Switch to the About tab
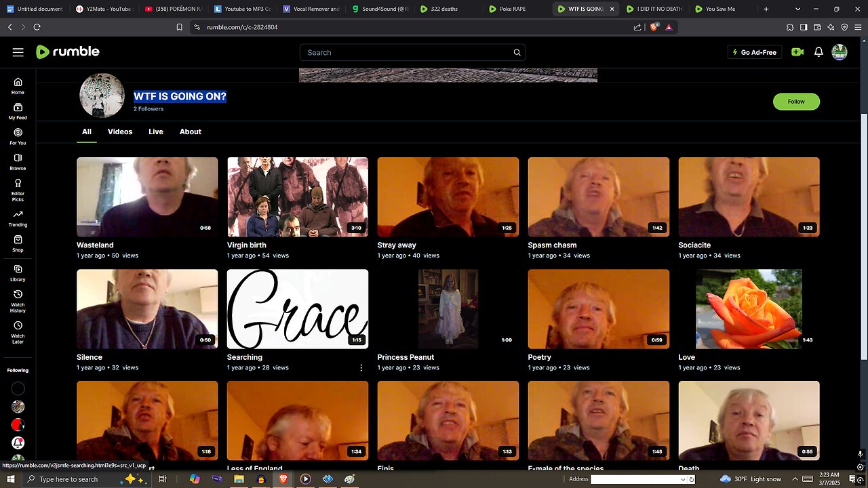868x488 pixels. click(191, 131)
